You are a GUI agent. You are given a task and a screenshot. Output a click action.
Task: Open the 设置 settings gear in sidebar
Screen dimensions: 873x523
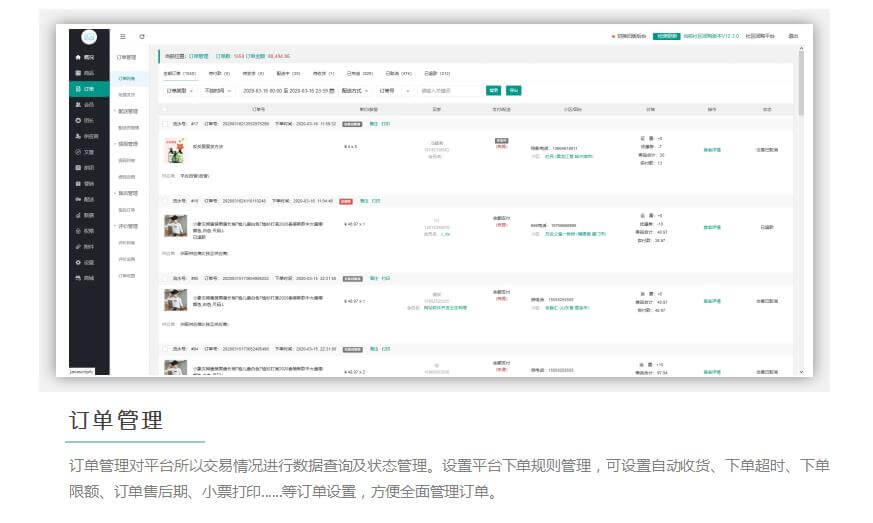78,262
